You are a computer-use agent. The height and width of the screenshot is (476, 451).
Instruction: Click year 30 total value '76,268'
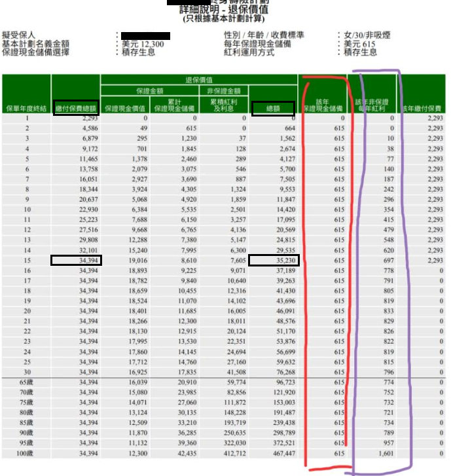pos(285,372)
